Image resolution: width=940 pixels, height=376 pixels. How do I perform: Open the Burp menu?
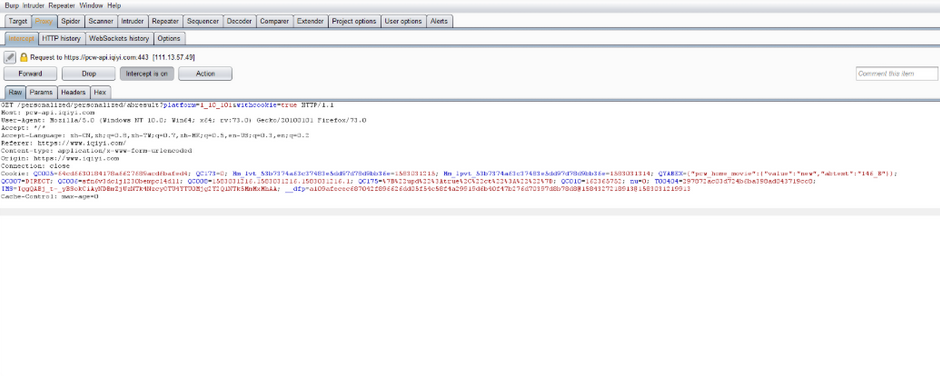pyautogui.click(x=12, y=5)
